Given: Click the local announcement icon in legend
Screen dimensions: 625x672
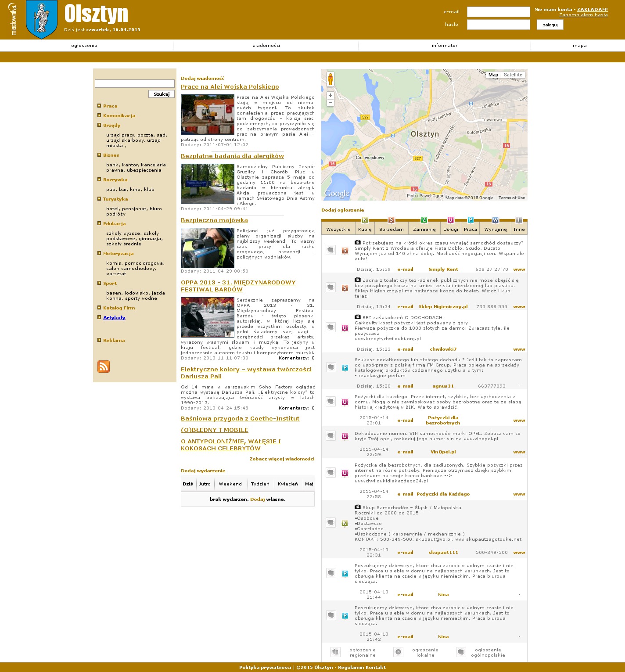Looking at the screenshot, I should click(398, 652).
